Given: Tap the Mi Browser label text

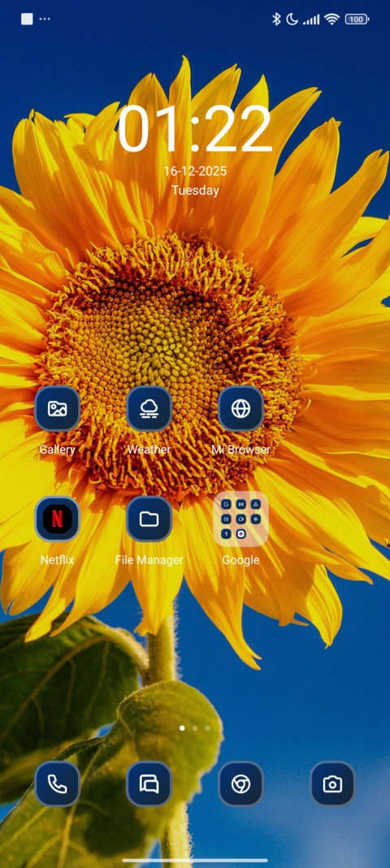Looking at the screenshot, I should point(240,450).
